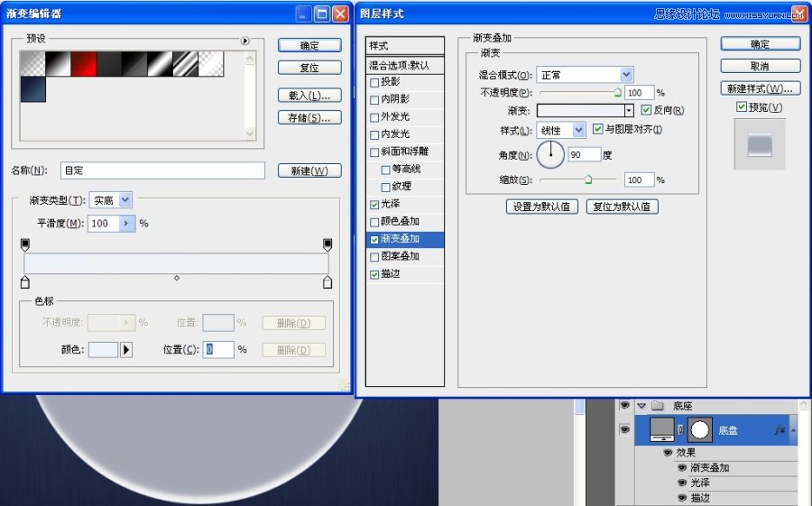
Task: Toggle 与图层对齐(I) checkbox
Action: click(x=597, y=129)
